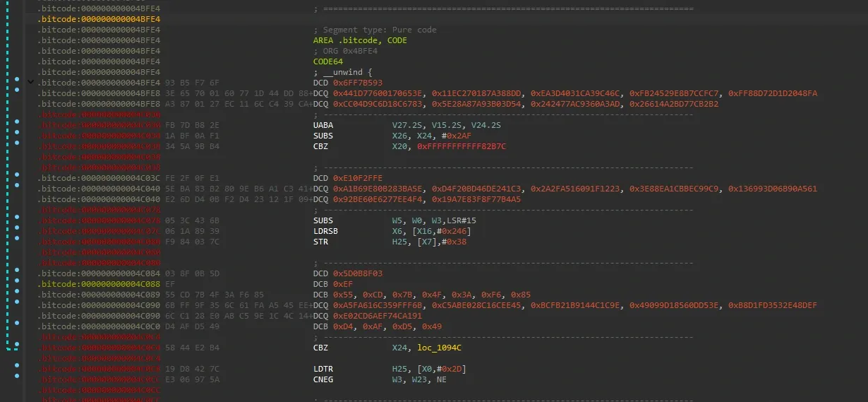Click the quadword 0xE02CD6AEF74CA191
The width and height of the screenshot is (868, 402).
[378, 316]
